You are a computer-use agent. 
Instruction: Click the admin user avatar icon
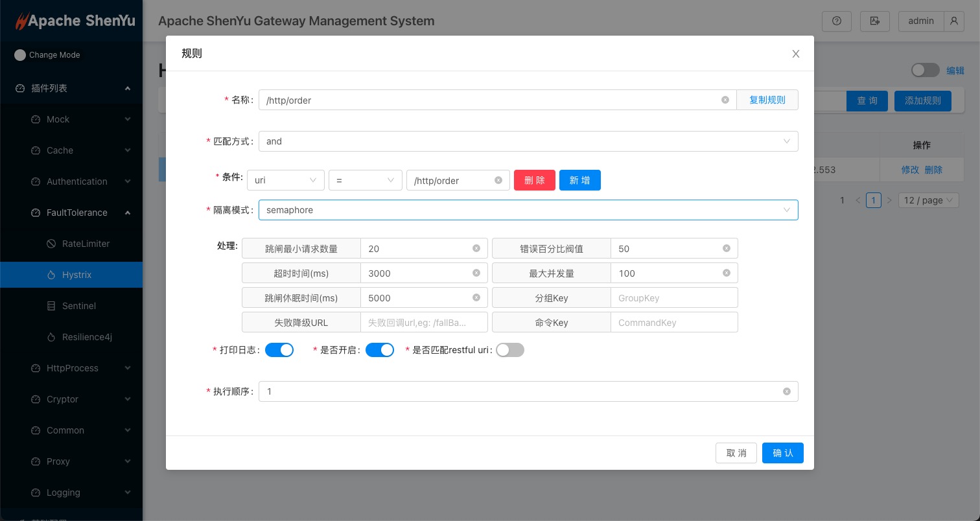point(953,21)
